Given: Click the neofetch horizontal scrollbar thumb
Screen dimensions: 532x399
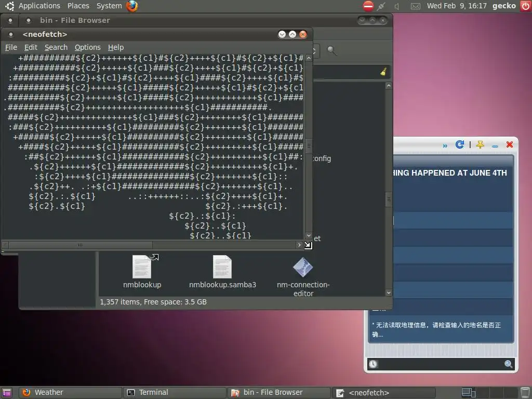Looking at the screenshot, I should point(81,245).
